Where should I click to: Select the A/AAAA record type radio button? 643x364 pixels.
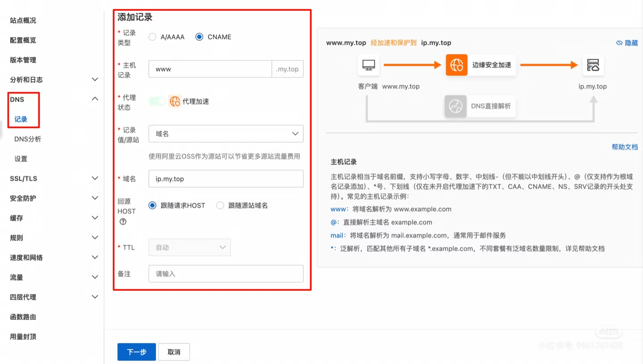pyautogui.click(x=152, y=37)
